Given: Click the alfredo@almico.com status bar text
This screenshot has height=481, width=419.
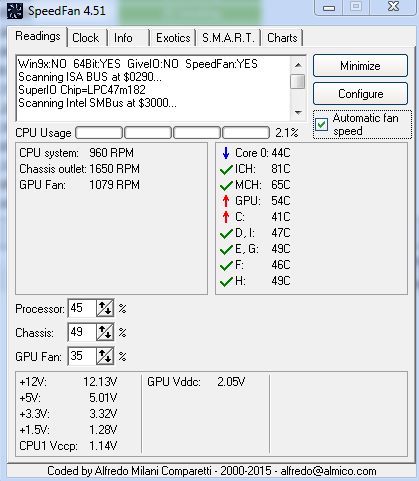Looking at the screenshot, I should pyautogui.click(x=328, y=471).
